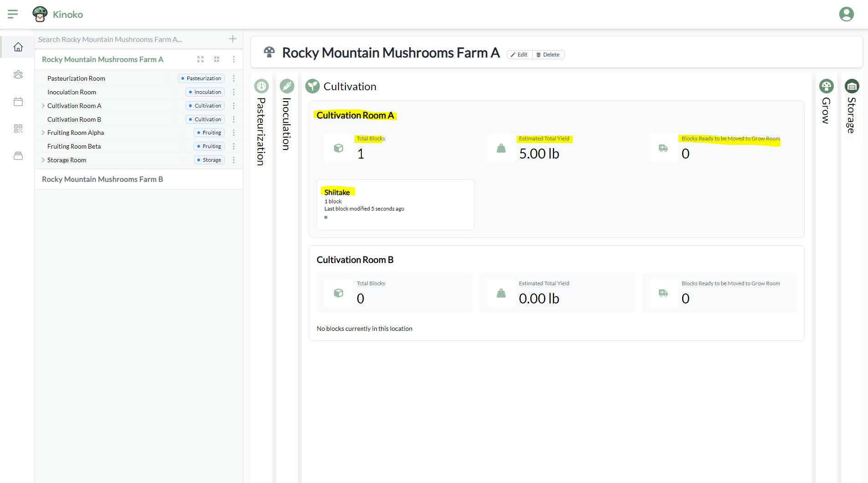Expand Fruiting Room Alpha tree node
Image resolution: width=868 pixels, height=483 pixels.
click(43, 133)
